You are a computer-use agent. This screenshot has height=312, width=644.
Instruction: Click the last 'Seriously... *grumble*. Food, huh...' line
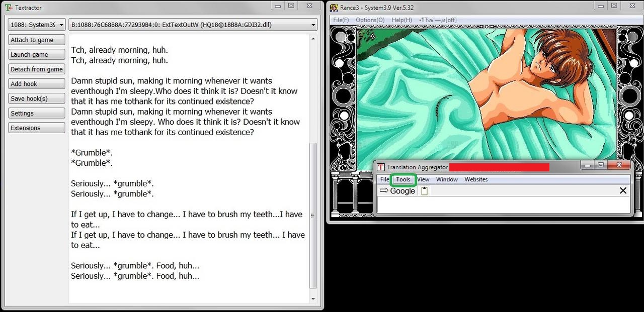tap(135, 276)
